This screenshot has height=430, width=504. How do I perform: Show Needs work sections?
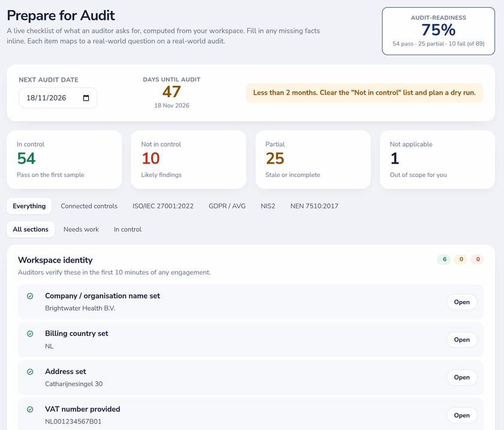click(81, 230)
